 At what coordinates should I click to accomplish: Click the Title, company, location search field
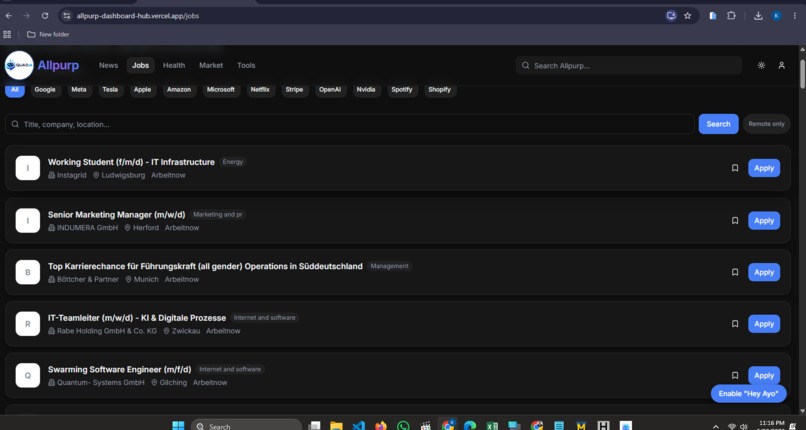[350, 124]
